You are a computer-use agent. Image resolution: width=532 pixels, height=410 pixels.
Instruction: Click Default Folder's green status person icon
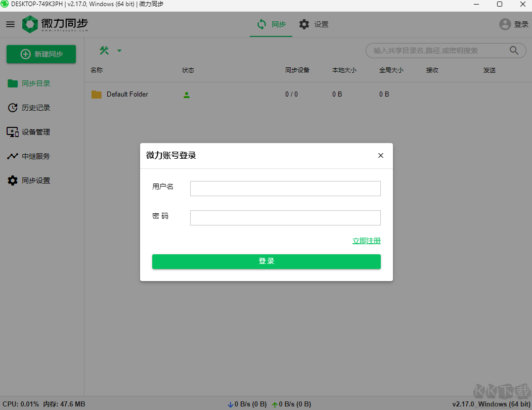click(x=186, y=95)
